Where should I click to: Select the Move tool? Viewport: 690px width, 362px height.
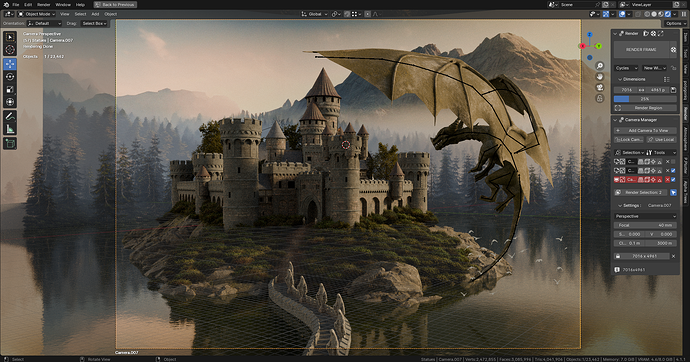10,64
